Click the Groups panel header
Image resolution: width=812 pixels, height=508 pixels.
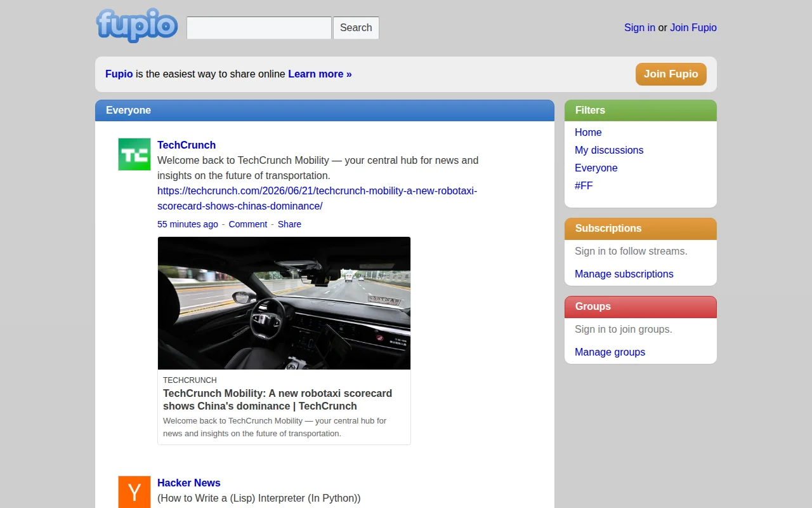[641, 307]
